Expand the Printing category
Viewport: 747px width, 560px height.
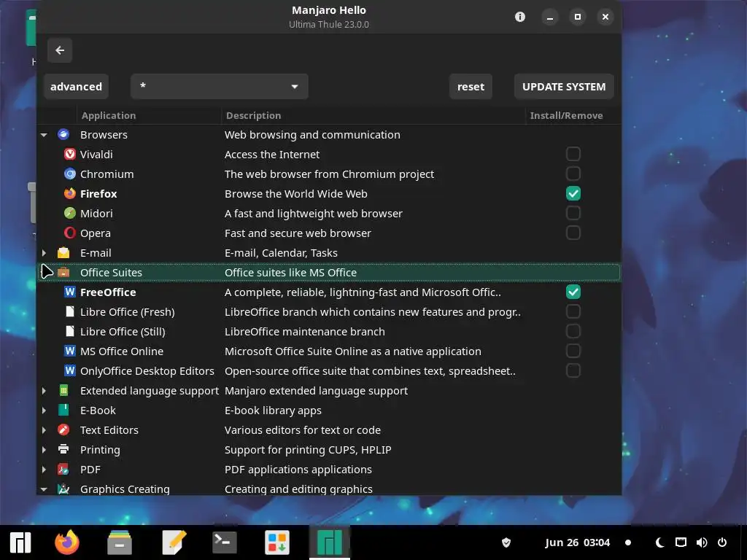coord(44,449)
